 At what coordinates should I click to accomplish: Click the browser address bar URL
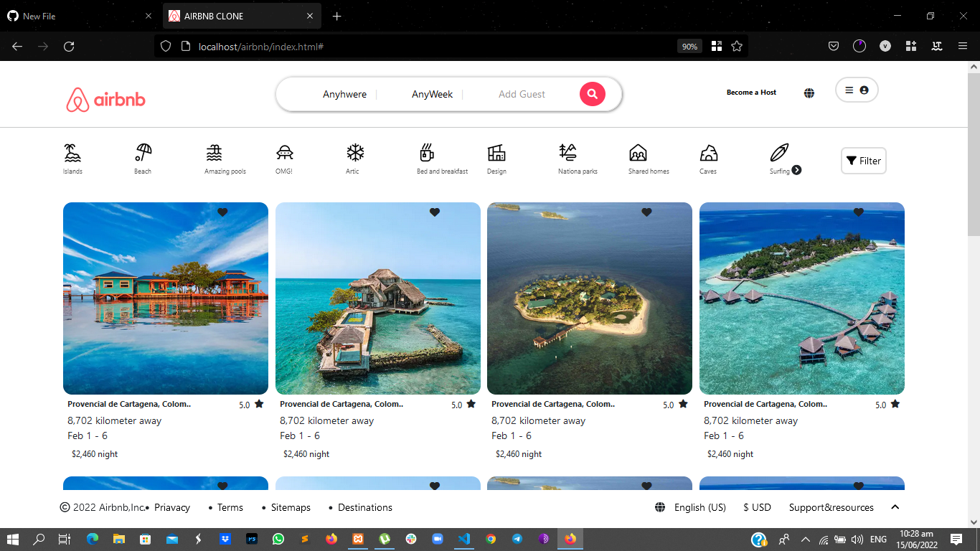tap(261, 46)
